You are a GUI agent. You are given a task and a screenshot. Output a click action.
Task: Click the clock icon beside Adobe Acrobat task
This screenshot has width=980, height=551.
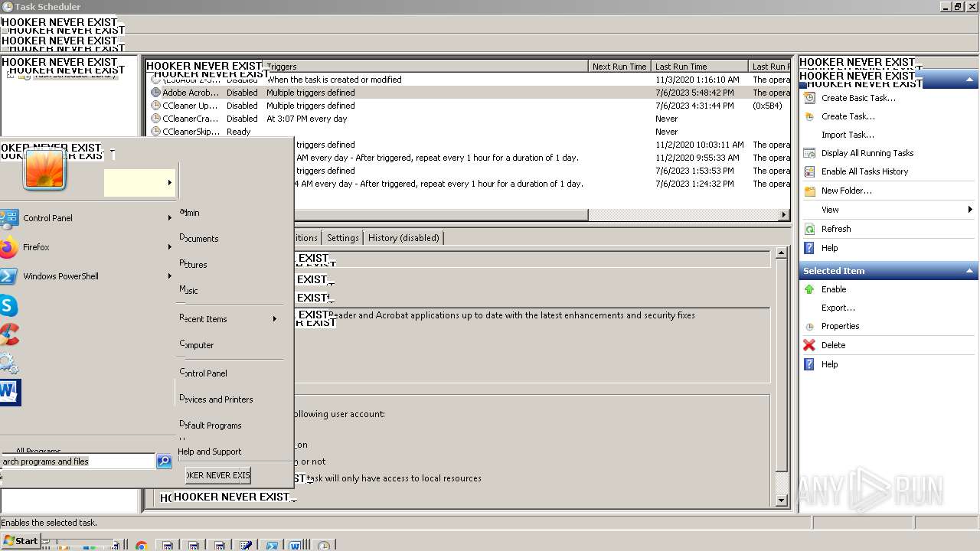tap(155, 93)
